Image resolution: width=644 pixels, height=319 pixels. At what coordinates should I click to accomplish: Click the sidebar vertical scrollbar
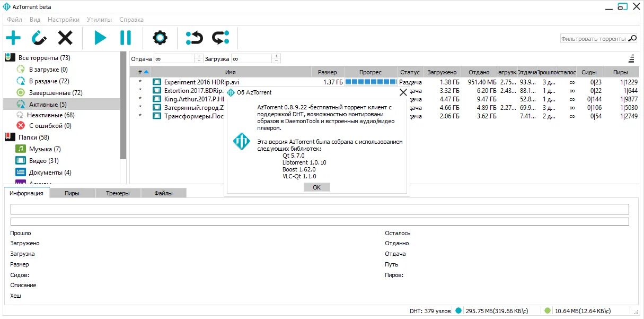coord(123,106)
